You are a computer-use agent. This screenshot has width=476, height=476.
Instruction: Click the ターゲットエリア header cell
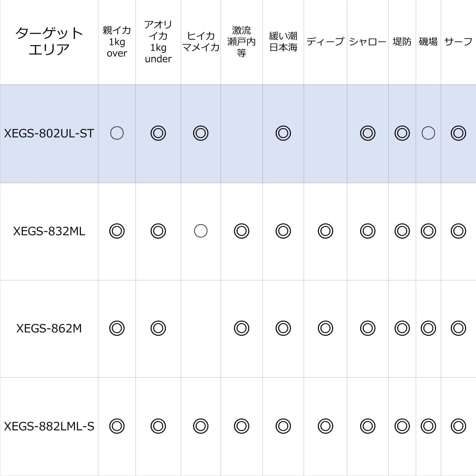tap(49, 41)
